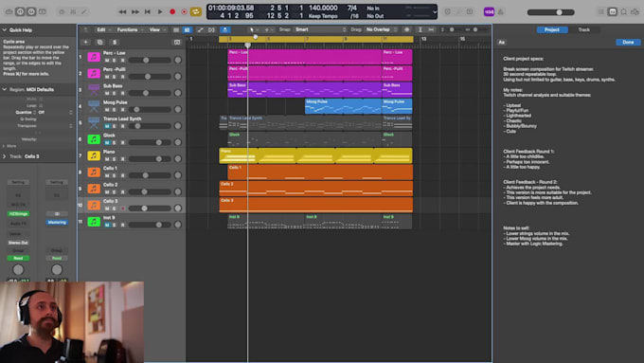This screenshot has width=644, height=363.
Task: Expand the Track Cello 3 section
Action: (x=5, y=156)
